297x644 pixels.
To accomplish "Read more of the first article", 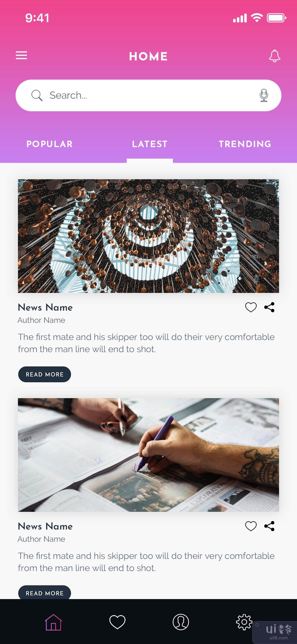I will click(45, 374).
